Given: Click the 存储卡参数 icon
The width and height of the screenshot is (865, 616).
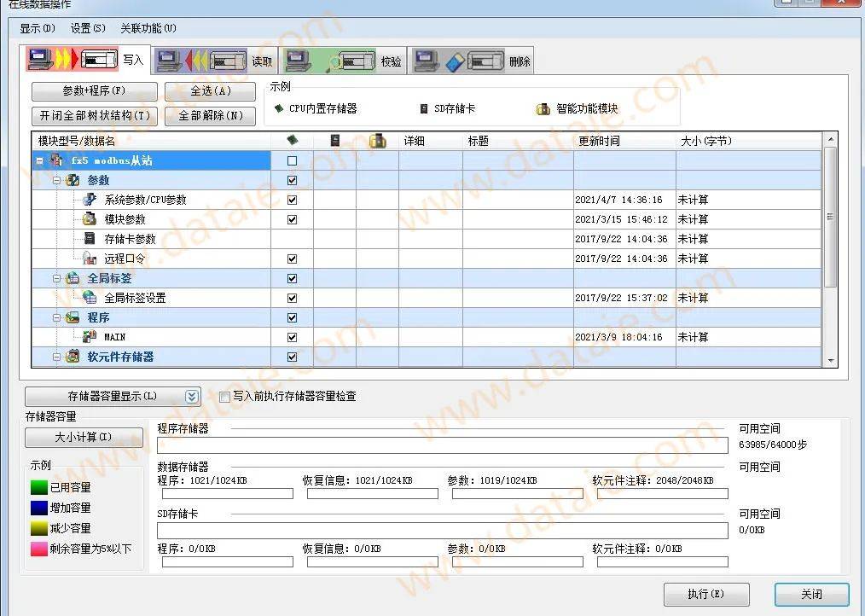Looking at the screenshot, I should click(90, 239).
